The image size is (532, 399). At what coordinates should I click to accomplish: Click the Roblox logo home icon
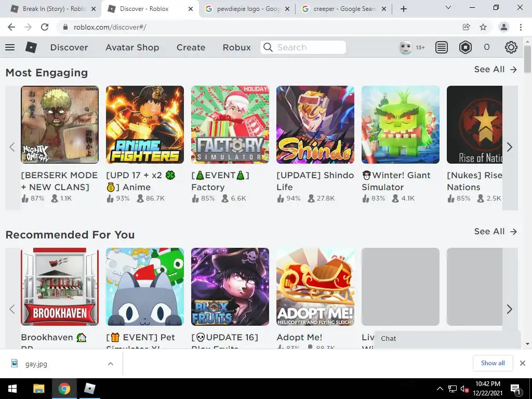pos(31,47)
